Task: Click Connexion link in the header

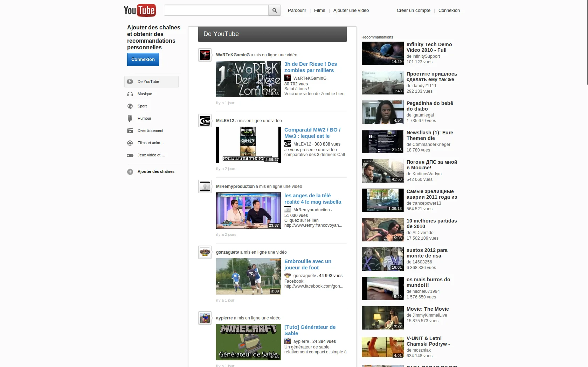Action: [449, 10]
